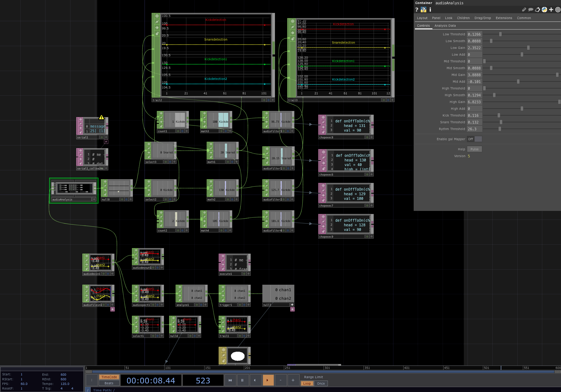
Task: Expand parameters with the plus icon
Action: (x=551, y=10)
